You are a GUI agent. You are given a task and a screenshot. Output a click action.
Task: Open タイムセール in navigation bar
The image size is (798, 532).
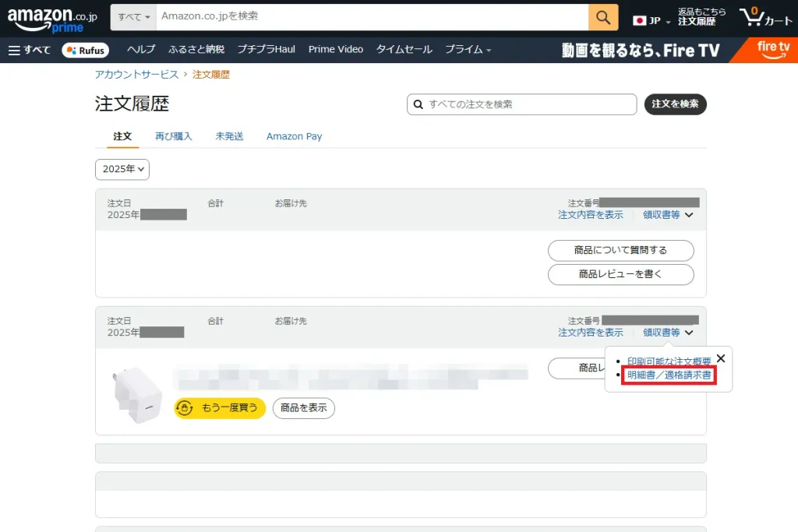[404, 49]
